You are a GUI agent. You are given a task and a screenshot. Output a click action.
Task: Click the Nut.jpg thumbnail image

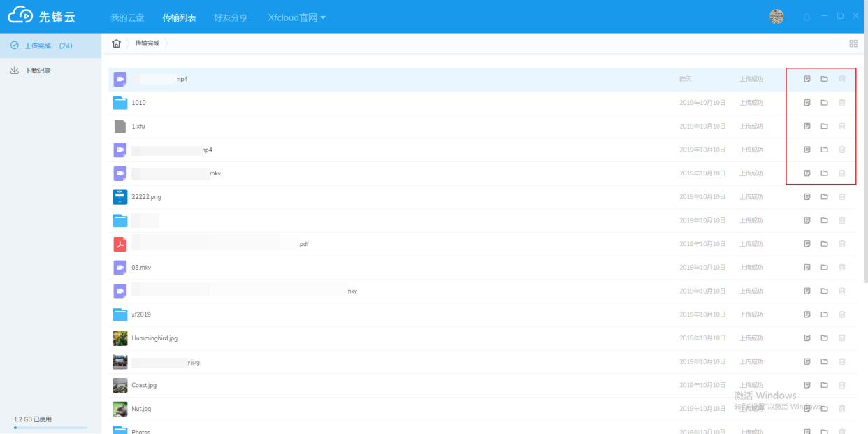click(120, 409)
